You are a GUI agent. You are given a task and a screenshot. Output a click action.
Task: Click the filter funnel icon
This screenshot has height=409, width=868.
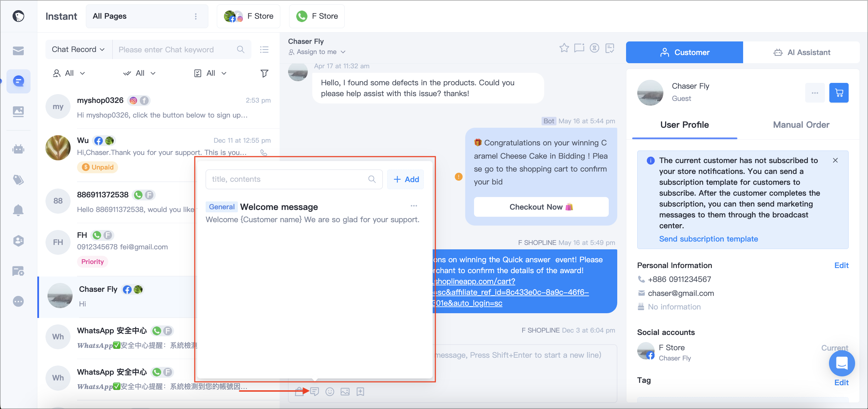pyautogui.click(x=264, y=73)
